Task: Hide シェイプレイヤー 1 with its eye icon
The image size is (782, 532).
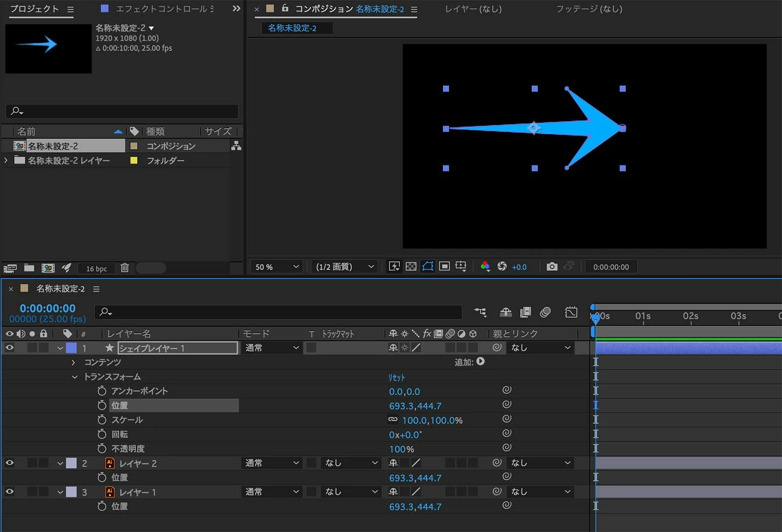Action: tap(10, 348)
